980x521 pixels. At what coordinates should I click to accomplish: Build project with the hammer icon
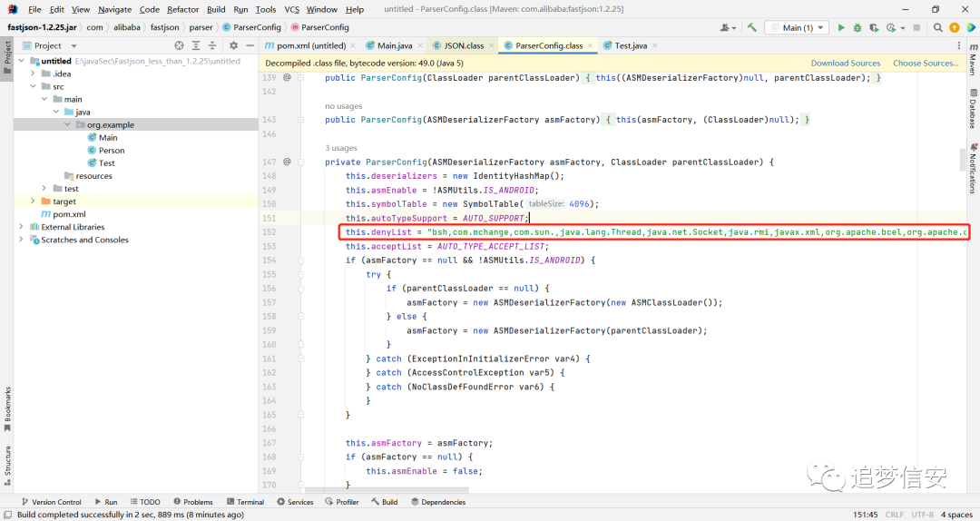click(752, 27)
